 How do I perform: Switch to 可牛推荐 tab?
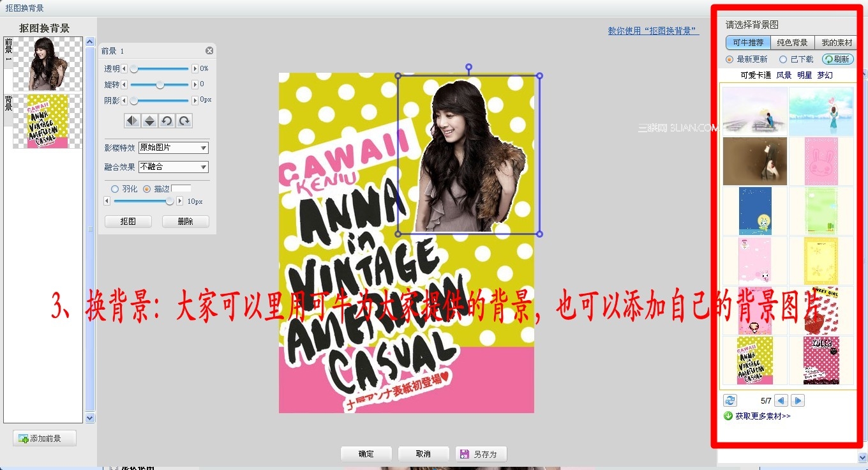(x=748, y=43)
